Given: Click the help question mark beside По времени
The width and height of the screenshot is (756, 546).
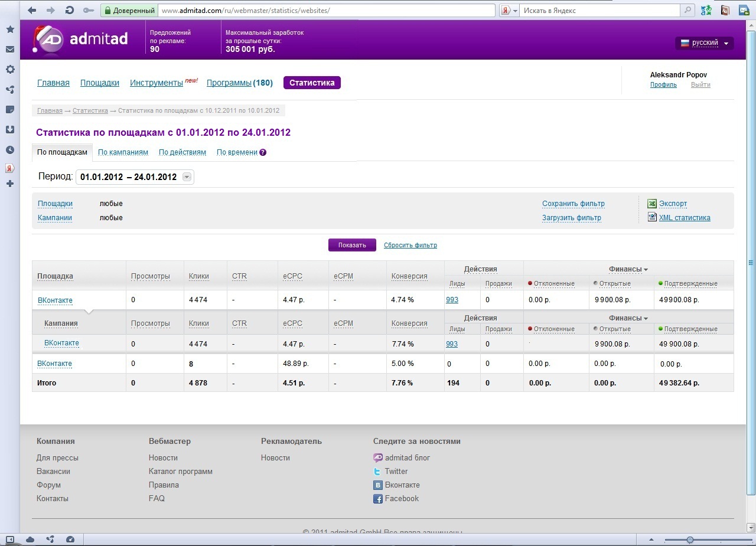Looking at the screenshot, I should tap(263, 152).
